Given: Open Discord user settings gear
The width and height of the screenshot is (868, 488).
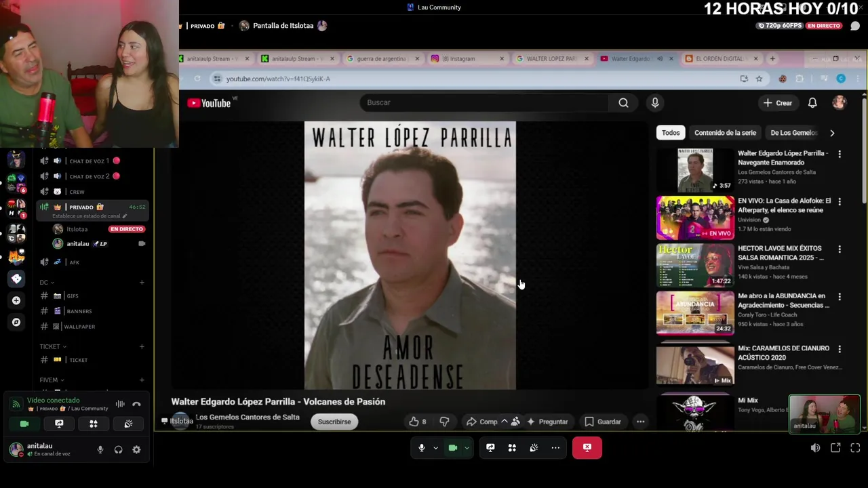Looking at the screenshot, I should coord(136,449).
